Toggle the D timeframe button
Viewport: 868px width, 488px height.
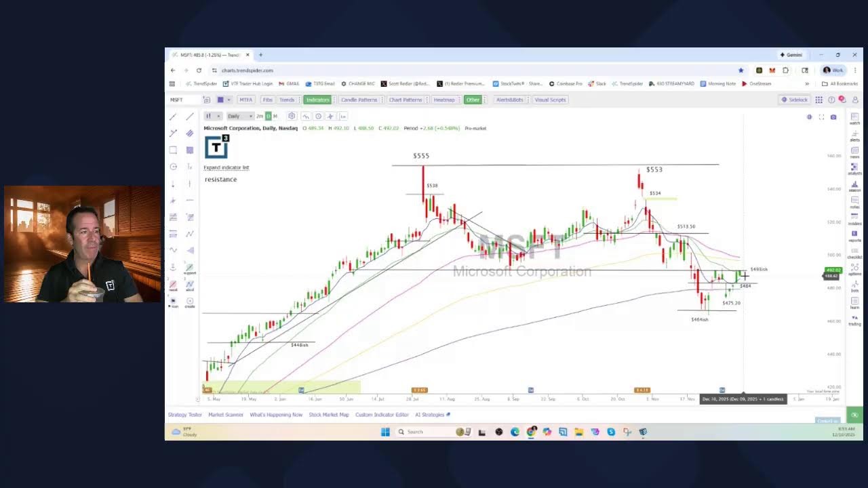[268, 116]
